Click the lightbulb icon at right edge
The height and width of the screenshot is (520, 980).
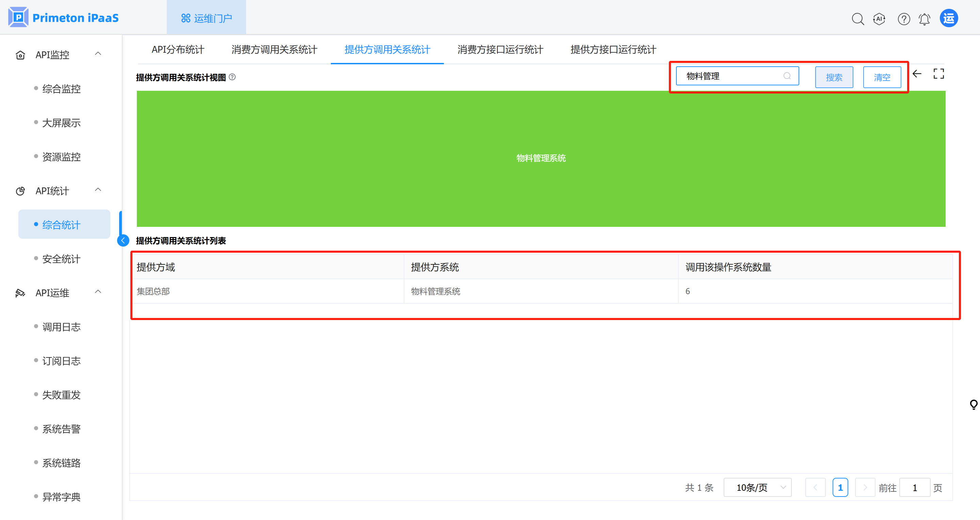click(974, 404)
